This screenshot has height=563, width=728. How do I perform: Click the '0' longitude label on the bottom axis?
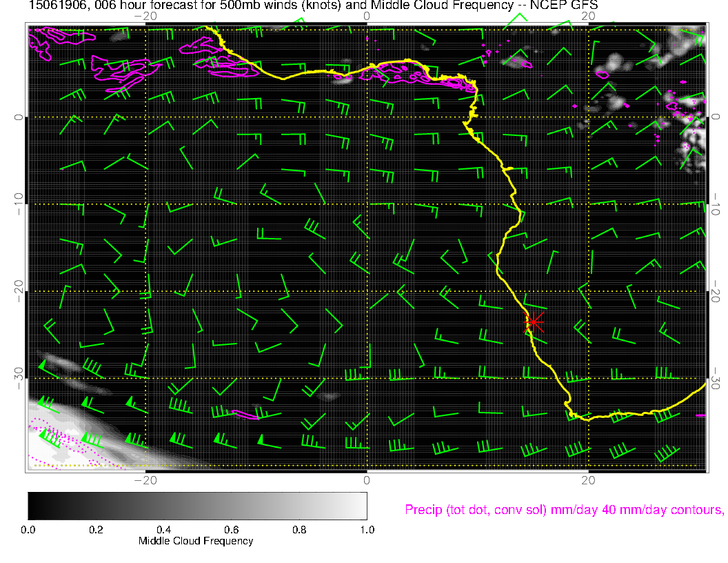coord(367,480)
